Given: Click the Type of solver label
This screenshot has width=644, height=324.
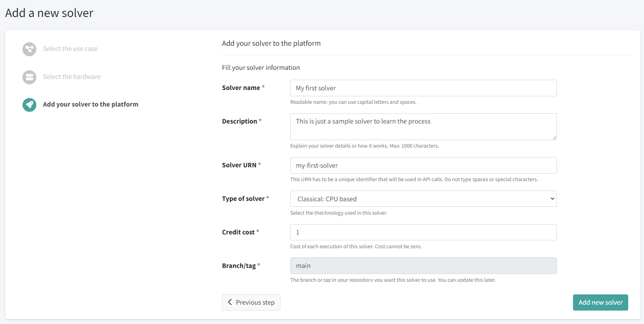Looking at the screenshot, I should (243, 199).
